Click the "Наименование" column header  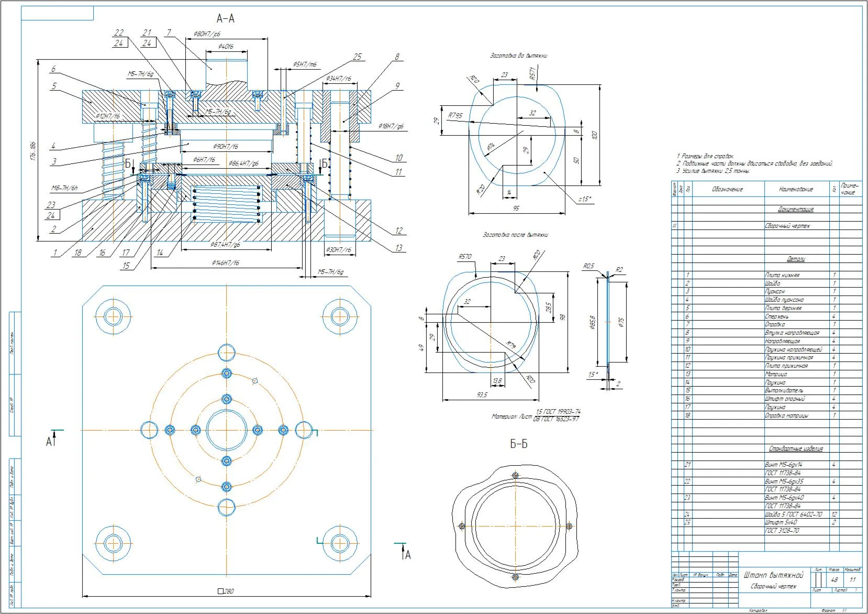click(x=796, y=189)
